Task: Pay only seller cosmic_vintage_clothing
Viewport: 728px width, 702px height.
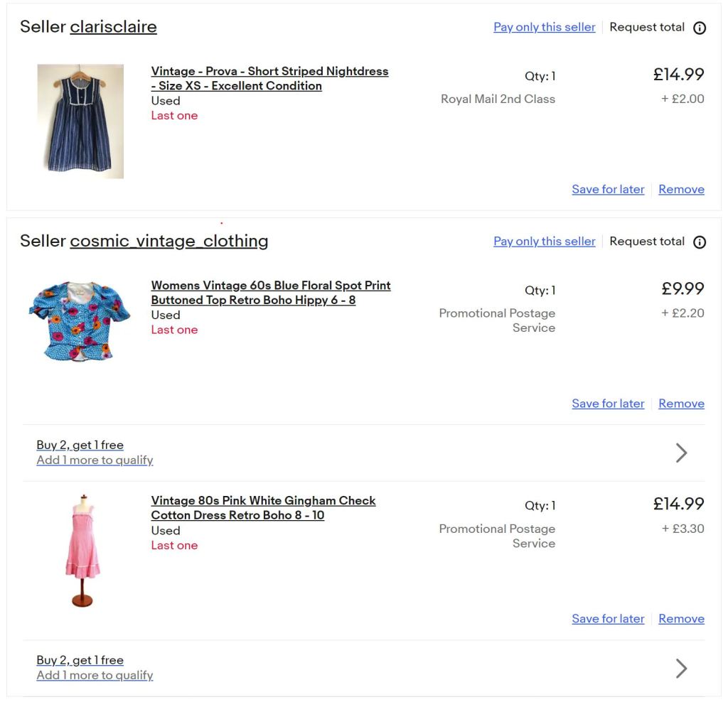Action: [x=544, y=241]
